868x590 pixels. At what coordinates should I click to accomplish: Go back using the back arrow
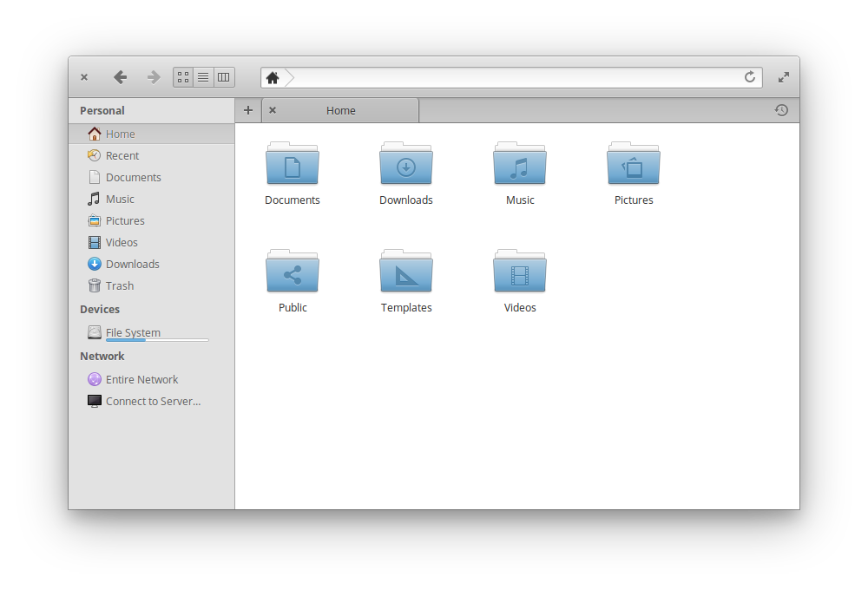click(x=120, y=77)
